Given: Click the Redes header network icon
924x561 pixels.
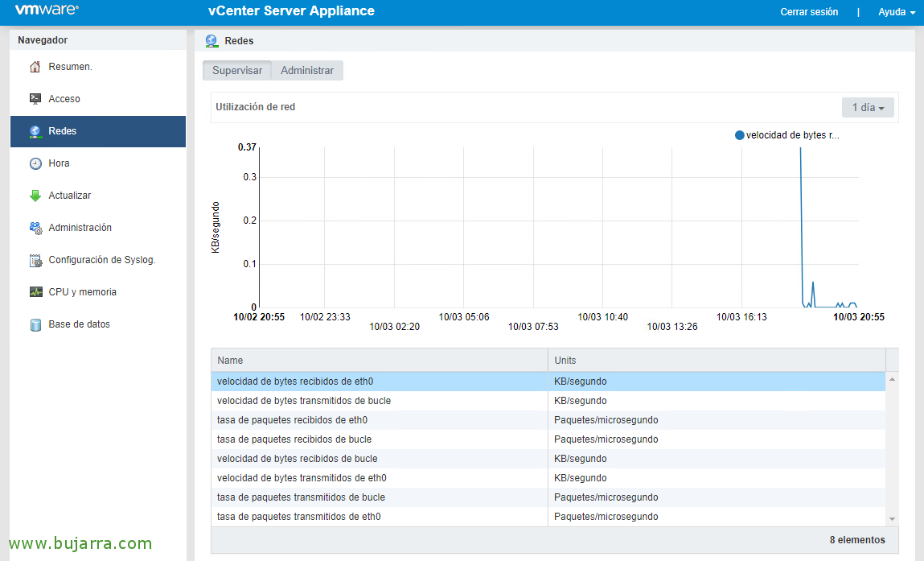Looking at the screenshot, I should tap(211, 41).
